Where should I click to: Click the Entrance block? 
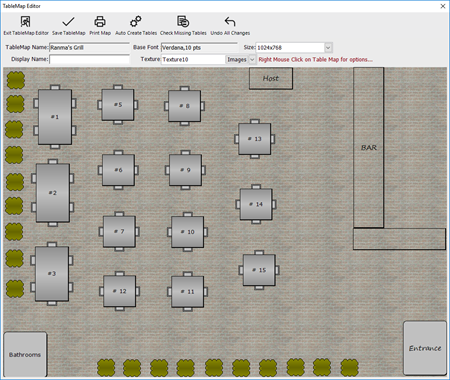click(x=425, y=348)
